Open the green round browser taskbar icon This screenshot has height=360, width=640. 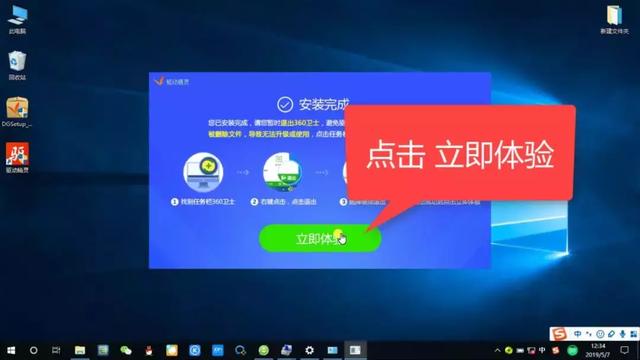(x=264, y=350)
